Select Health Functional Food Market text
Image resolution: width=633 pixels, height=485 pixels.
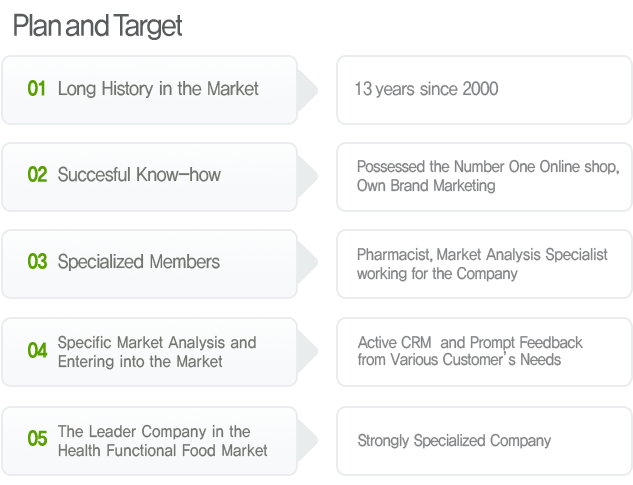pyautogui.click(x=163, y=451)
